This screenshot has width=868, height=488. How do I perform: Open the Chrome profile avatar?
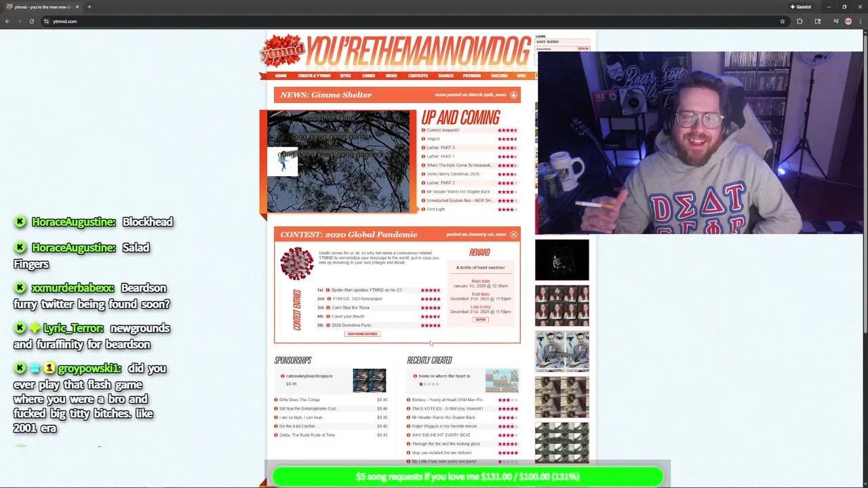[x=848, y=21]
